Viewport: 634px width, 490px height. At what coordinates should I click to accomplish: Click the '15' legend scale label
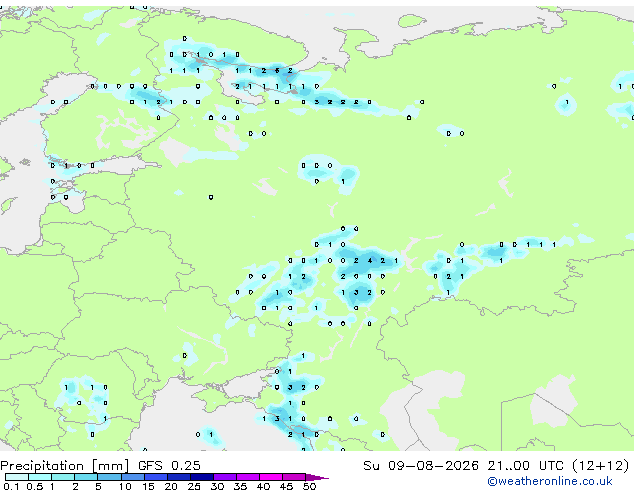click(148, 486)
